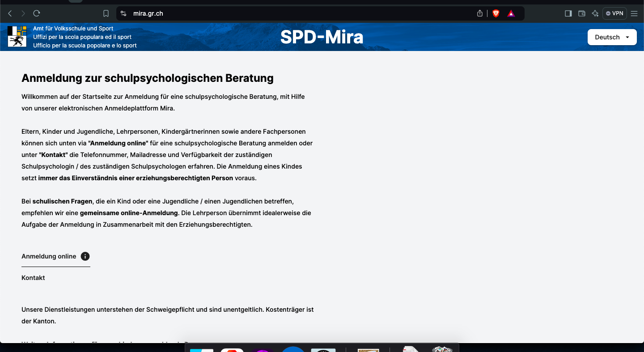Click the bold phrase gemeinsame online-Anmeldung

tap(129, 213)
